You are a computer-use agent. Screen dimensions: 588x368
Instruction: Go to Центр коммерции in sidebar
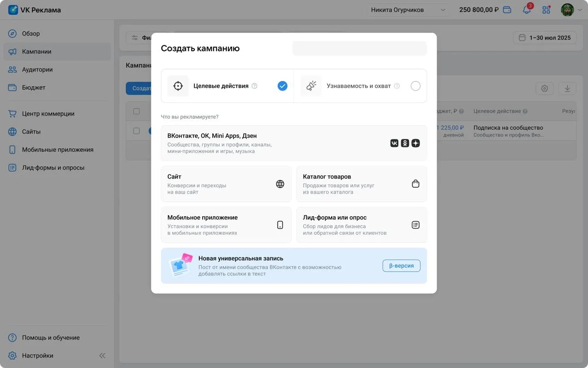pos(48,114)
